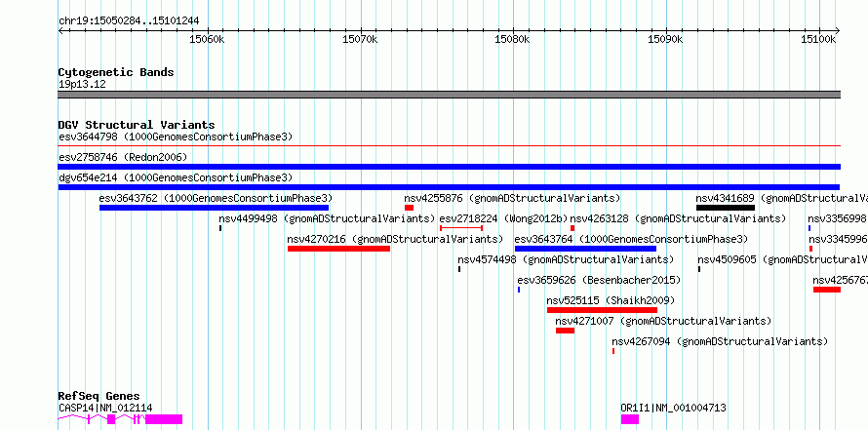Click the large magenta CASP14 last exon
This screenshot has height=430, width=868.
[164, 419]
